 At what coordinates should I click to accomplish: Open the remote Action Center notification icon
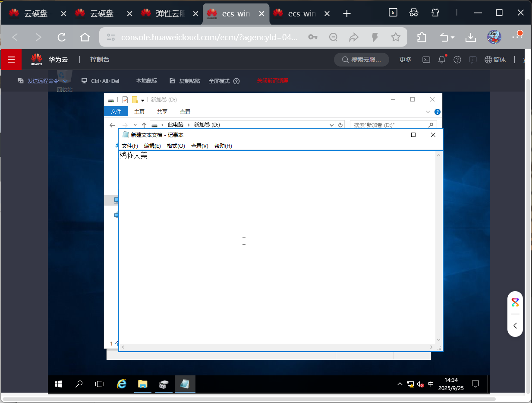(475, 384)
